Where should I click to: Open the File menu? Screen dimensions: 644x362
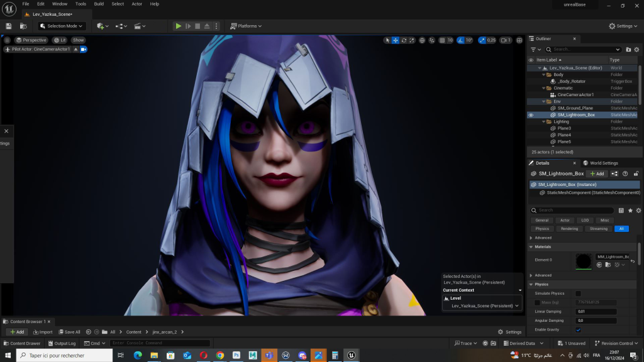click(25, 4)
